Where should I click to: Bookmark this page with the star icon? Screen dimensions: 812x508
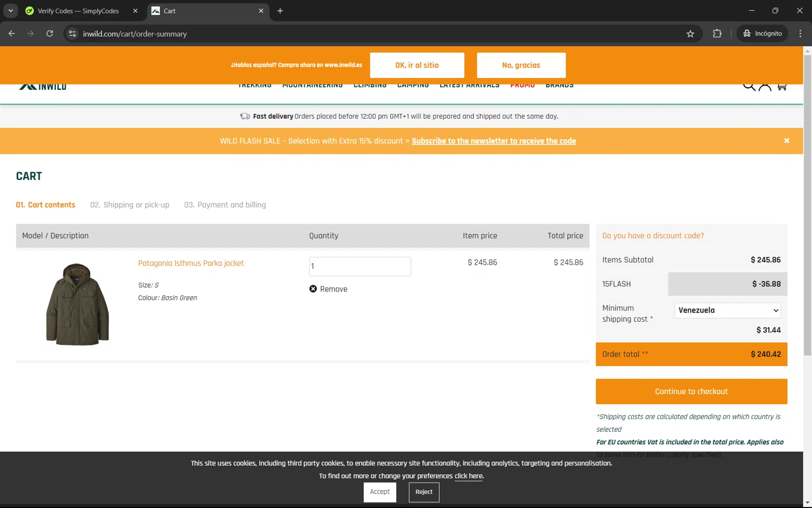click(690, 34)
